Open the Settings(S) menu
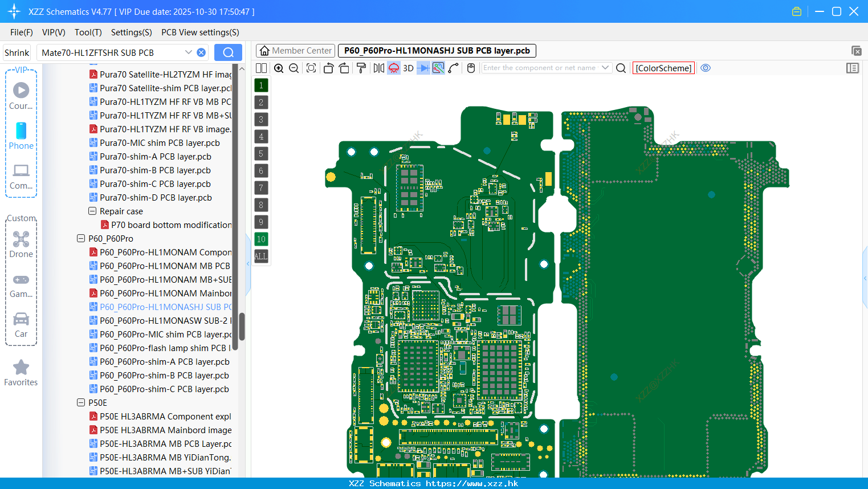The height and width of the screenshot is (489, 868). tap(132, 32)
